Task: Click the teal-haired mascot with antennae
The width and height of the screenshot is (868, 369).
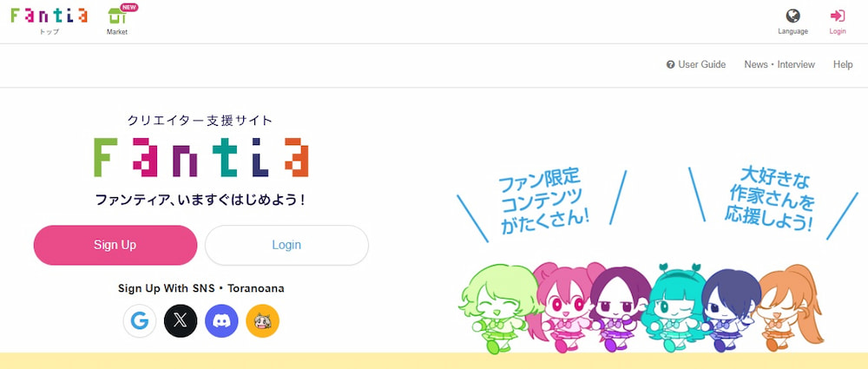Action: (x=674, y=307)
